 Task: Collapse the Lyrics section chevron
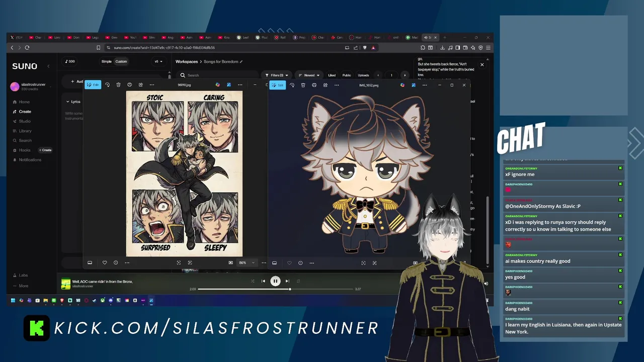(x=68, y=102)
